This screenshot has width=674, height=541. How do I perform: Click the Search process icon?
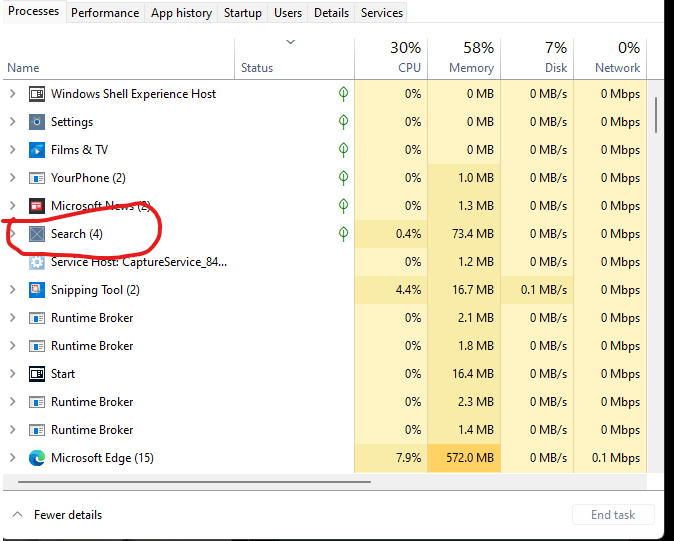pos(37,234)
